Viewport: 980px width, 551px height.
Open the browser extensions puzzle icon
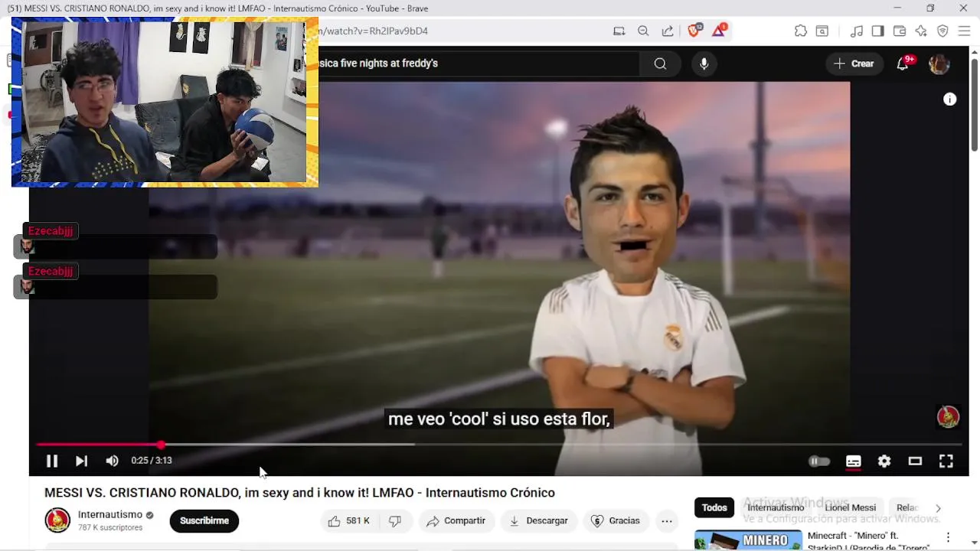pyautogui.click(x=800, y=31)
